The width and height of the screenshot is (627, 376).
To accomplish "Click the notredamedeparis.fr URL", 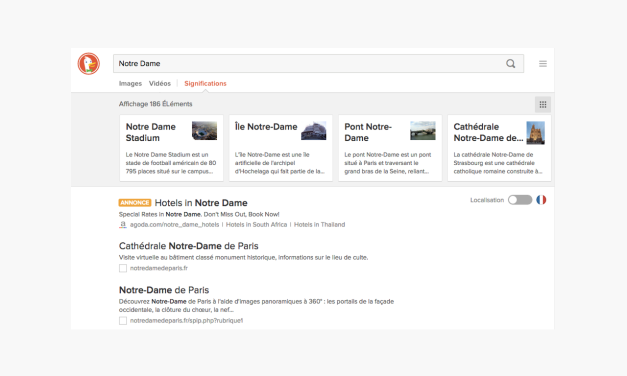I will tap(159, 268).
